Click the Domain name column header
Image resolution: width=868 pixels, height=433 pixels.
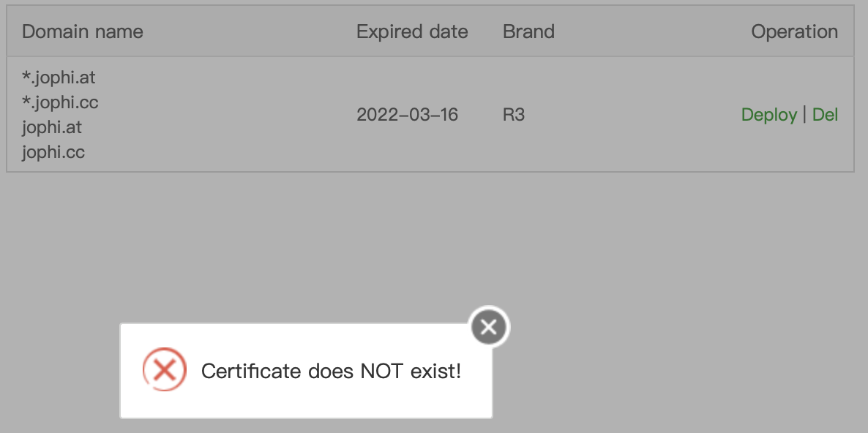coord(82,32)
